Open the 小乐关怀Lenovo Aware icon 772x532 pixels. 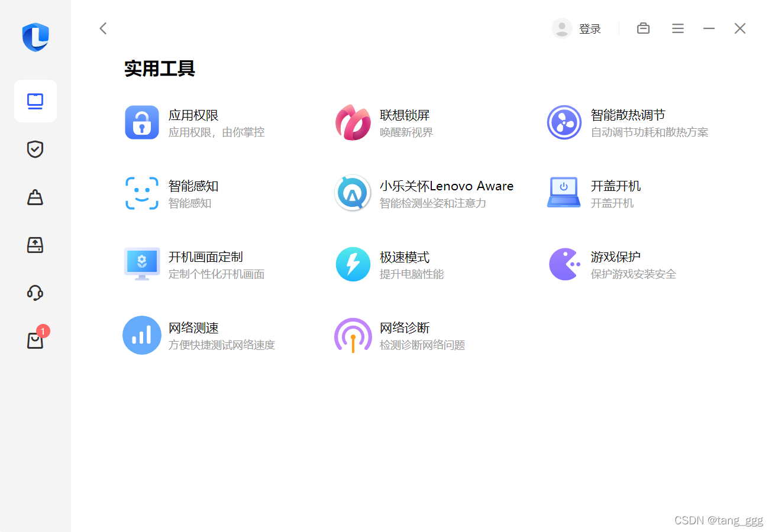coord(353,193)
